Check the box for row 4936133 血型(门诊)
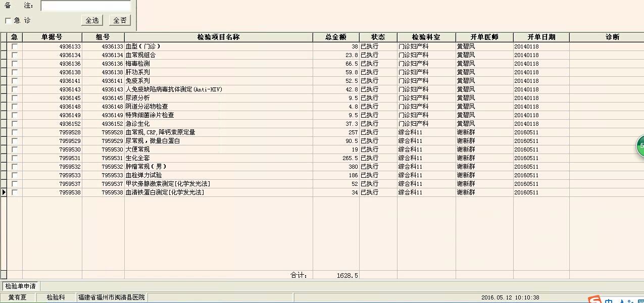Viewport: 644px width, 303px height. pyautogui.click(x=15, y=46)
